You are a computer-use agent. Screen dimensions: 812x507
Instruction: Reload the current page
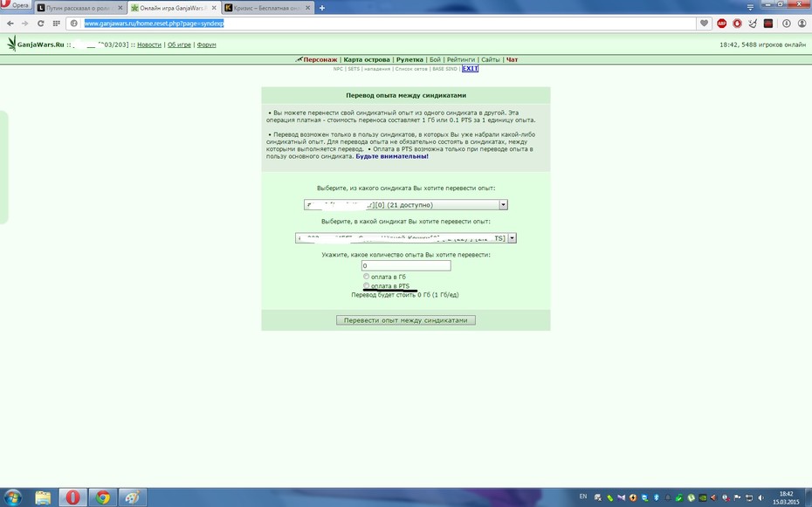point(40,24)
